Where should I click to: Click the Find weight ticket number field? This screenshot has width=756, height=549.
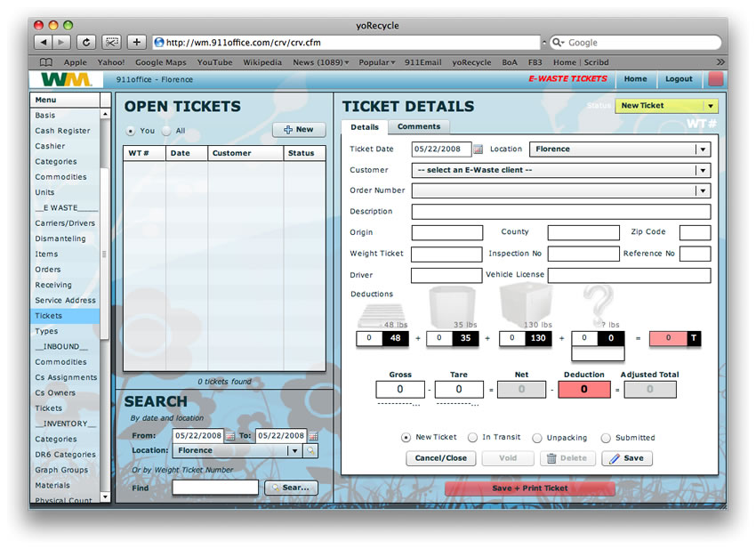tap(215, 488)
